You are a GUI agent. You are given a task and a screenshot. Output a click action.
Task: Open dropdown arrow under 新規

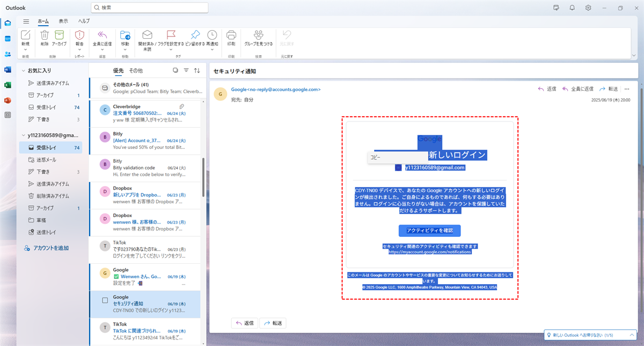point(25,50)
